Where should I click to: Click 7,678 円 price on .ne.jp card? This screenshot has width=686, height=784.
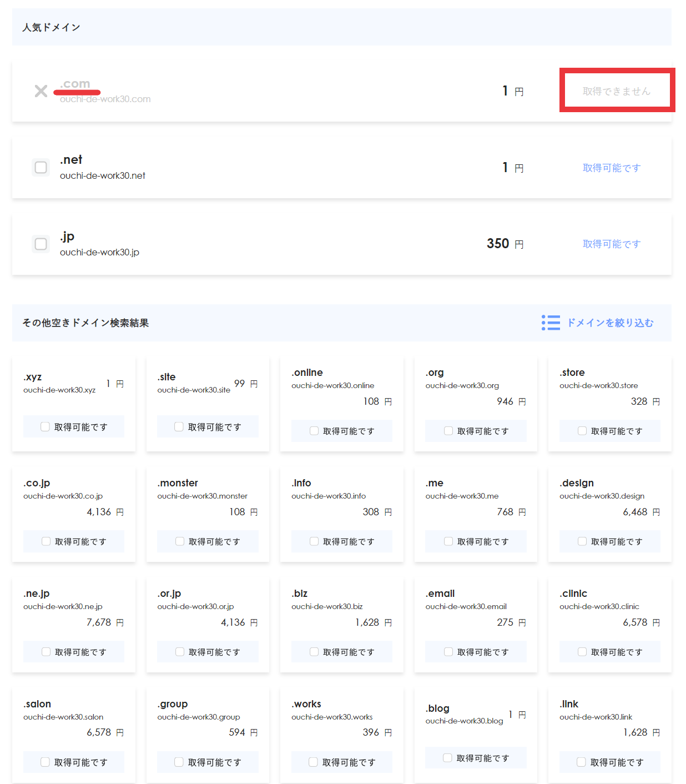pyautogui.click(x=105, y=622)
